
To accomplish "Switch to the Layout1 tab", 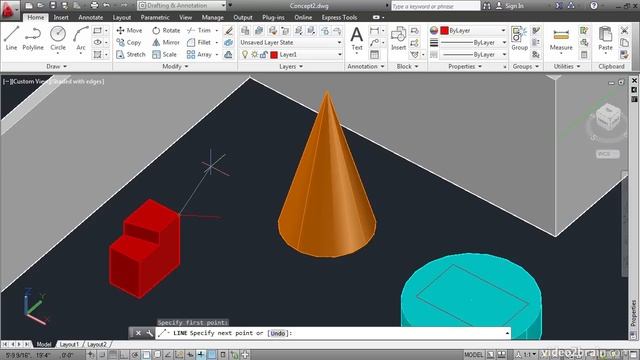I will coord(69,344).
